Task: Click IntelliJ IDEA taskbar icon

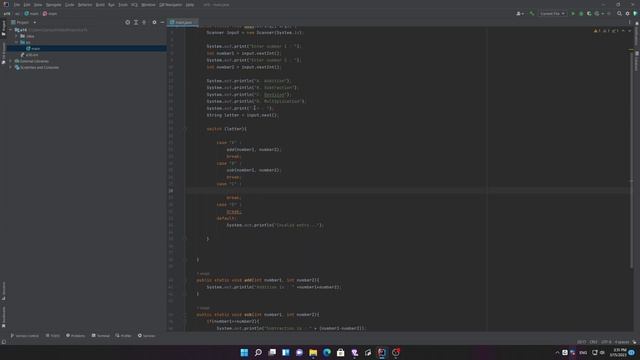Action: (382, 353)
